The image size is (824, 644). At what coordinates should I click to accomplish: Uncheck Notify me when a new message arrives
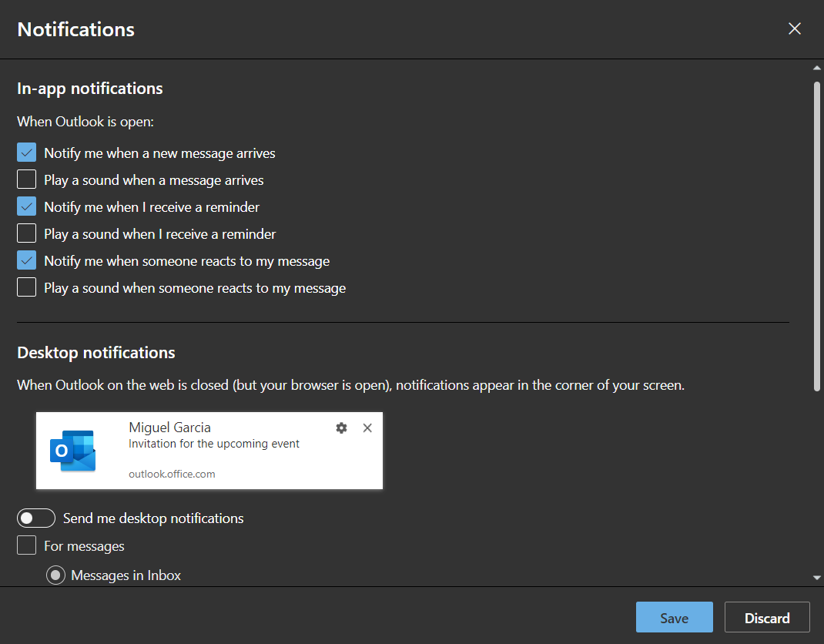(x=26, y=152)
